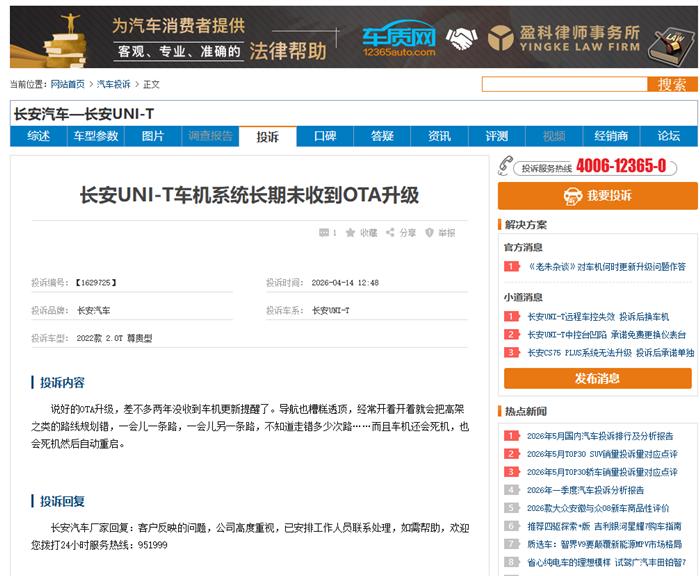Click the 车质网 12365auto logo
The width and height of the screenshot is (700, 576).
tap(399, 38)
